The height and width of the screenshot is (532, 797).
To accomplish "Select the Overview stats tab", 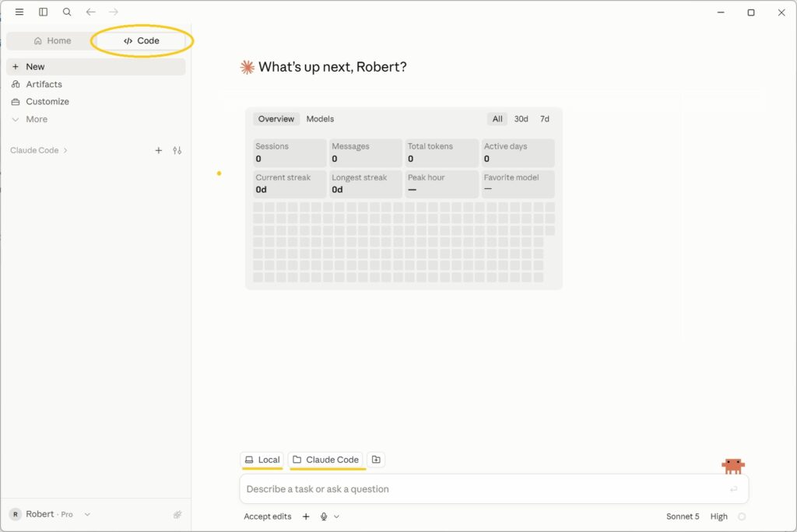I will point(276,119).
